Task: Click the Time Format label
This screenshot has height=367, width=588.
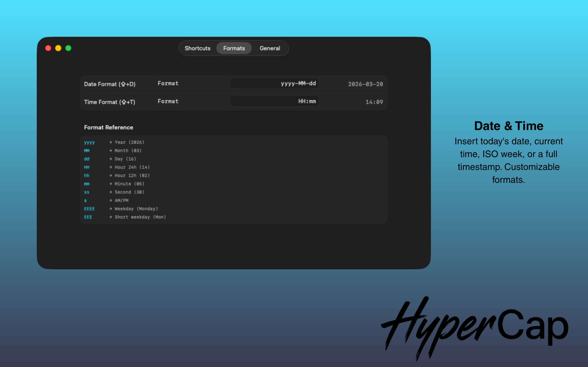Action: point(109,102)
